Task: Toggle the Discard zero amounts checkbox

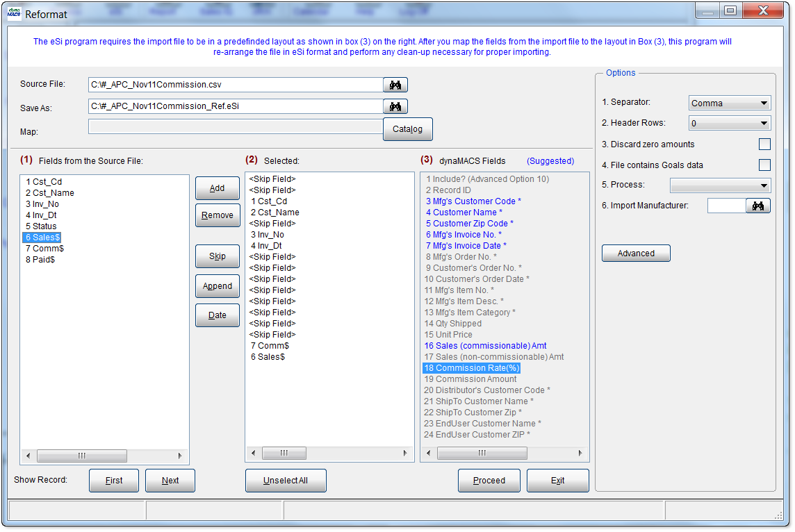Action: point(764,144)
